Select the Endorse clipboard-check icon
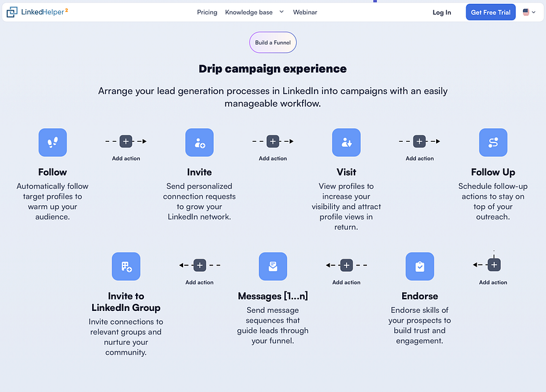This screenshot has height=392, width=546. point(420,266)
